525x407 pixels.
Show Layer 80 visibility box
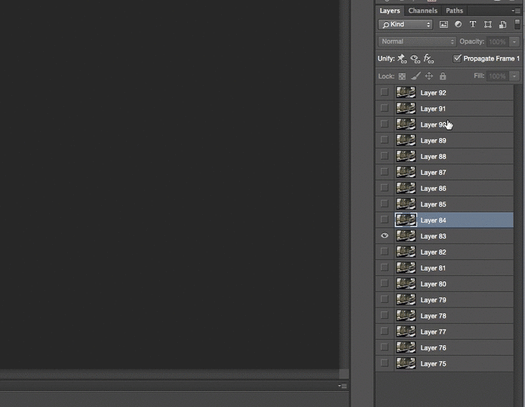pyautogui.click(x=385, y=283)
